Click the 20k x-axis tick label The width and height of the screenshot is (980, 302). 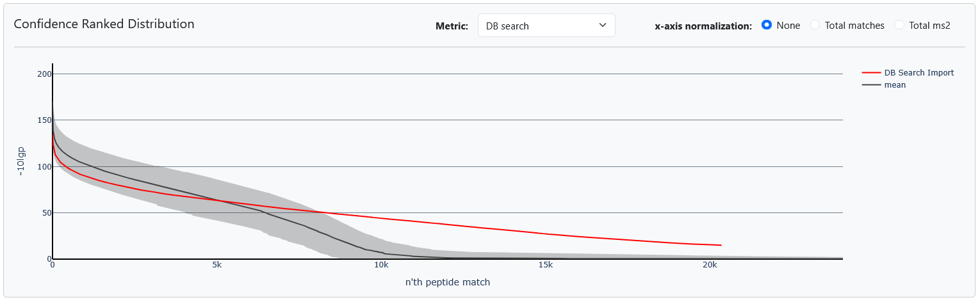[709, 265]
